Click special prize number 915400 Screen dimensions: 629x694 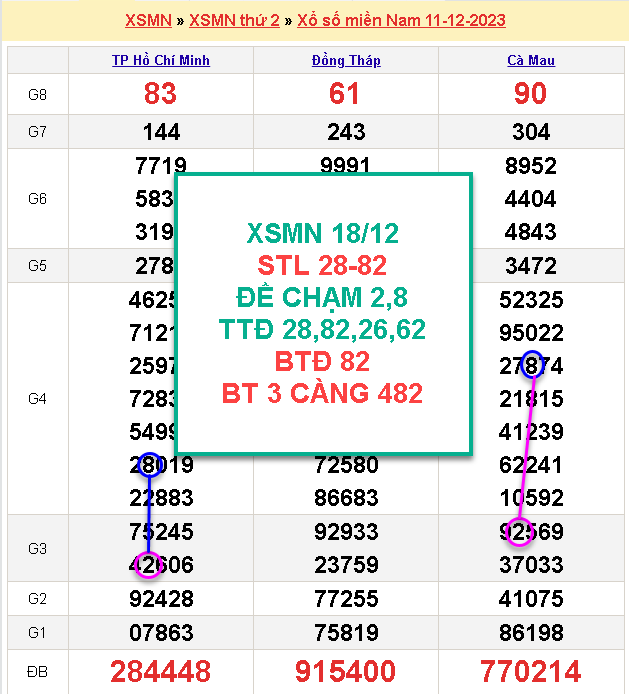tap(346, 671)
